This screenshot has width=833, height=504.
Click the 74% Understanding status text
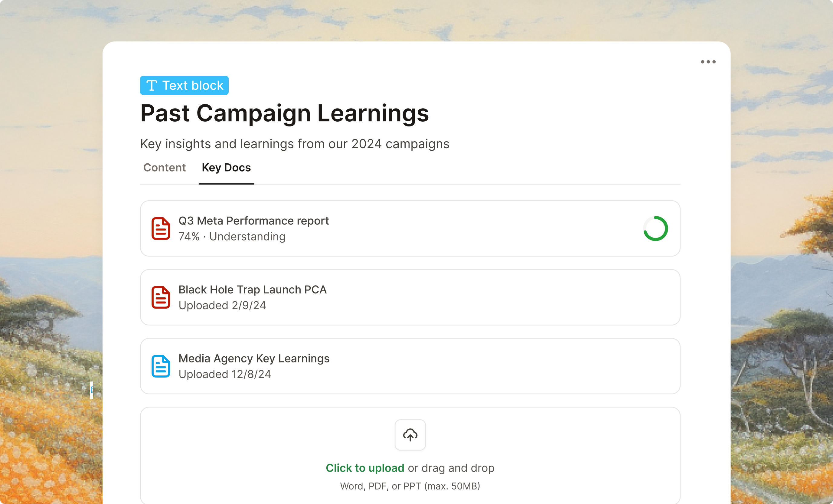coord(232,237)
